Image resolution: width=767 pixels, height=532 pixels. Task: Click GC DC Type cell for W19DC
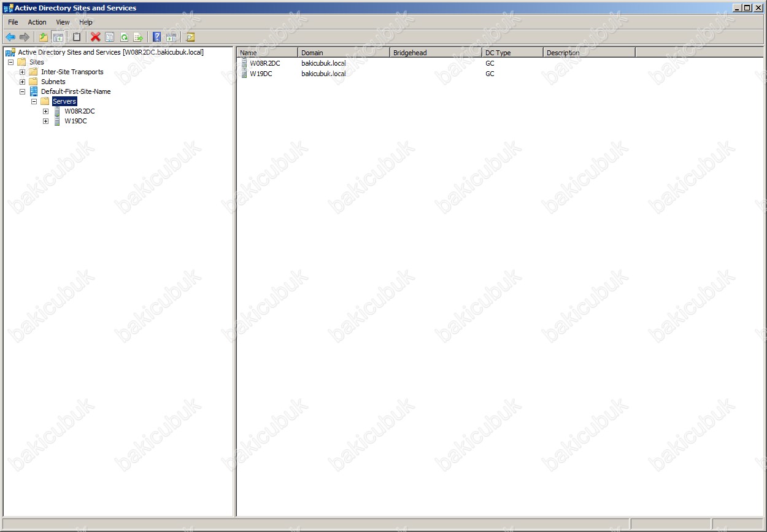tap(490, 74)
